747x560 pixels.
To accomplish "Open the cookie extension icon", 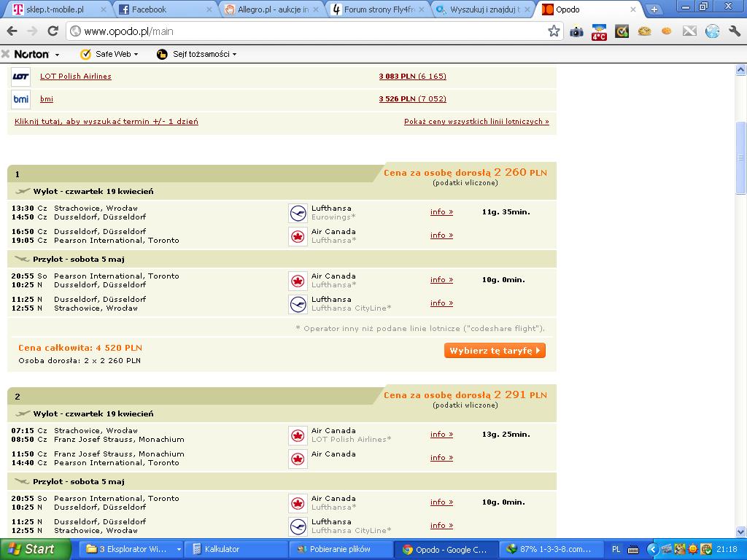I will [644, 31].
